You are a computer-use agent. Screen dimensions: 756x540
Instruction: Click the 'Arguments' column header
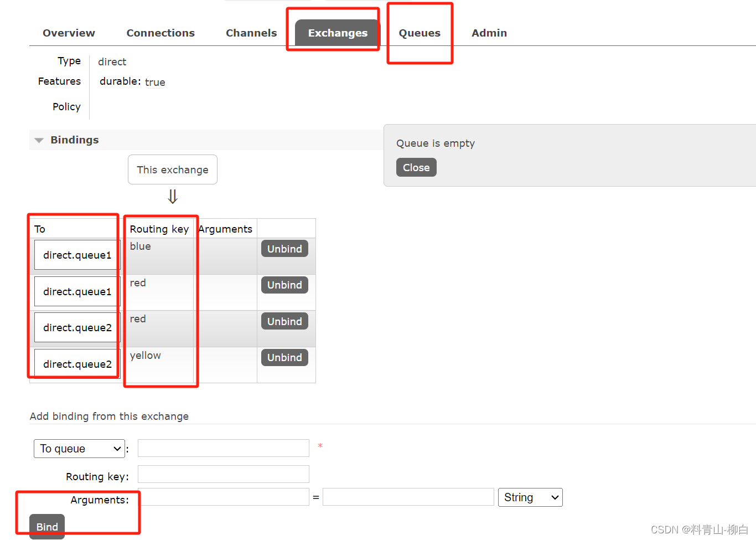225,229
